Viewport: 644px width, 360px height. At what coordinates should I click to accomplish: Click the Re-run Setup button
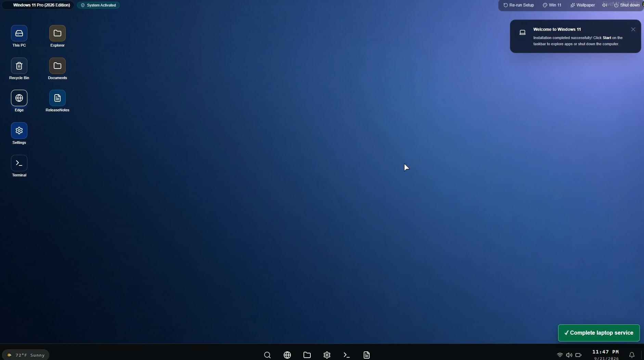[x=518, y=5]
